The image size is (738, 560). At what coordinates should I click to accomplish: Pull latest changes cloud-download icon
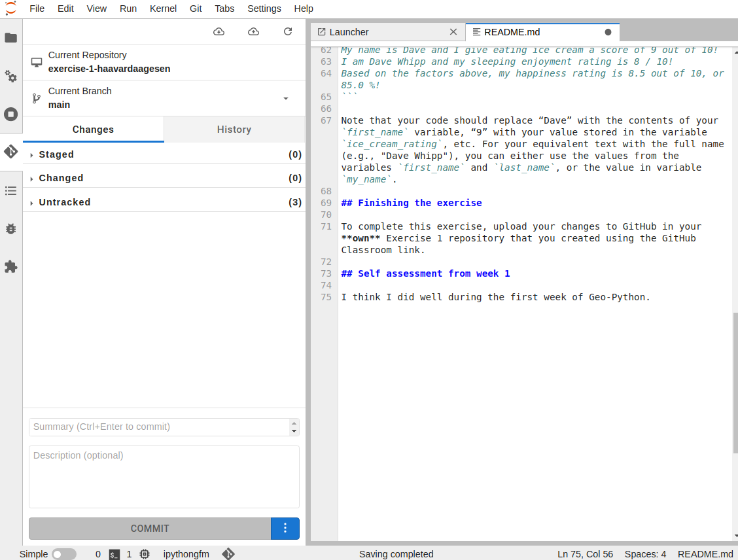(219, 31)
